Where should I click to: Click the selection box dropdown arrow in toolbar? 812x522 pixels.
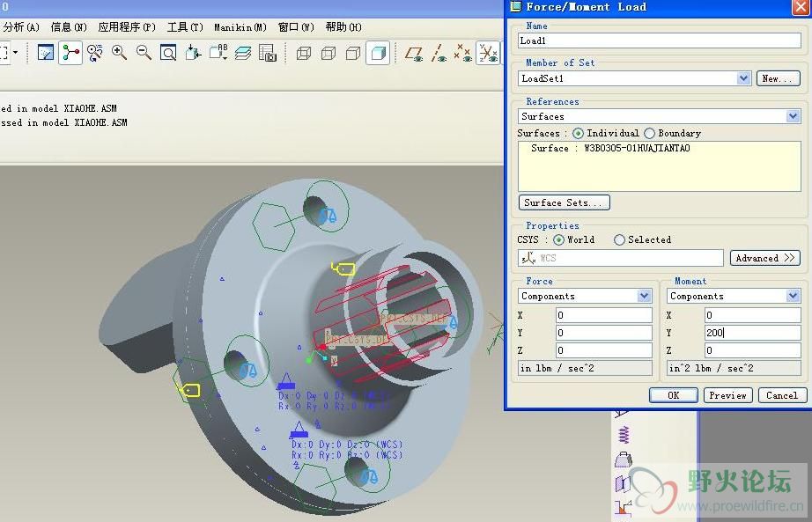click(16, 52)
